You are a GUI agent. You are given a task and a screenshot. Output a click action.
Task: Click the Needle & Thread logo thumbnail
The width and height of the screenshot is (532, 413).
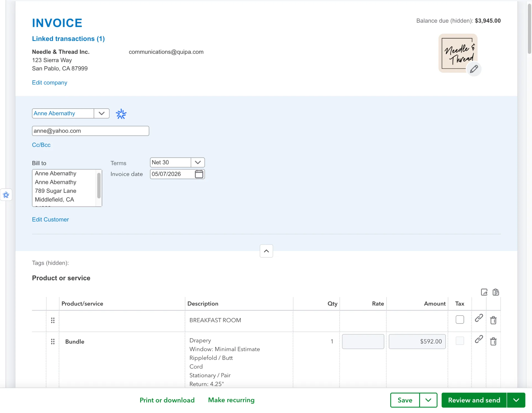click(458, 53)
